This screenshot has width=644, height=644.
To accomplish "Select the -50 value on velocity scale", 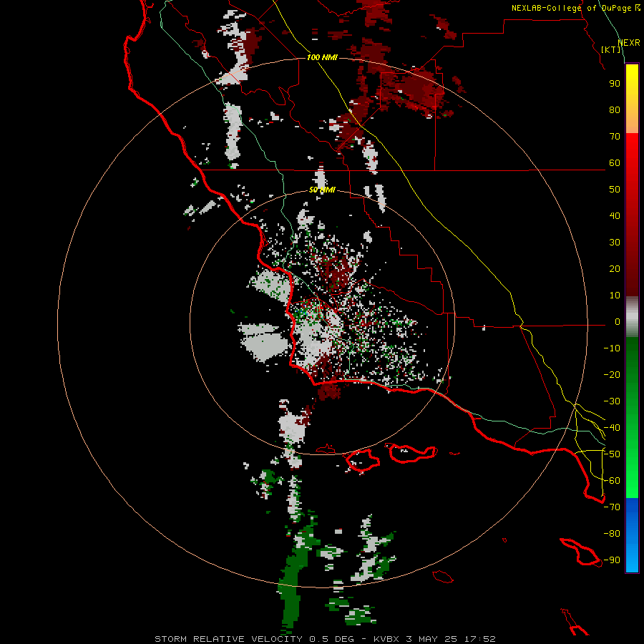I will (612, 454).
